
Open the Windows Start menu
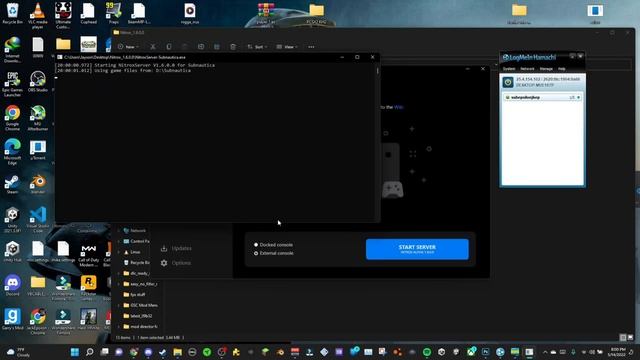click(x=75, y=352)
